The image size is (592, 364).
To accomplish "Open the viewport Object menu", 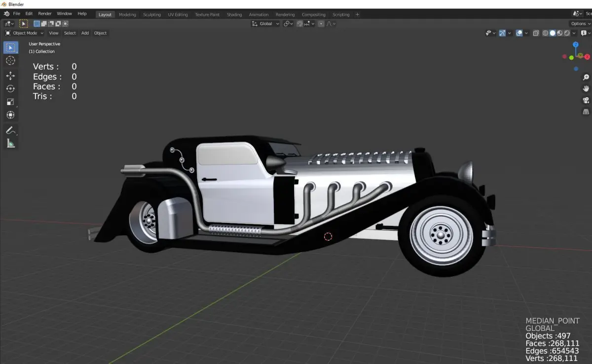I will pos(100,33).
